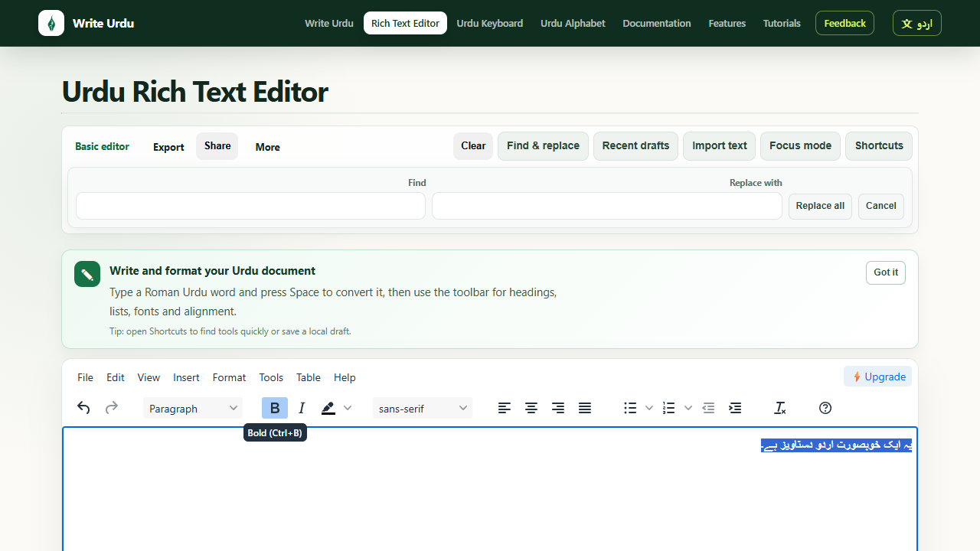Open the Help menu in editor

pos(345,377)
